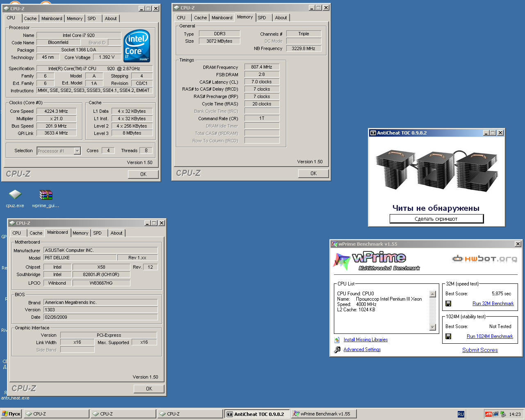Viewport: 525px width, 420px height.
Task: Click the hwbot.org logo in wPrime
Action: click(484, 258)
